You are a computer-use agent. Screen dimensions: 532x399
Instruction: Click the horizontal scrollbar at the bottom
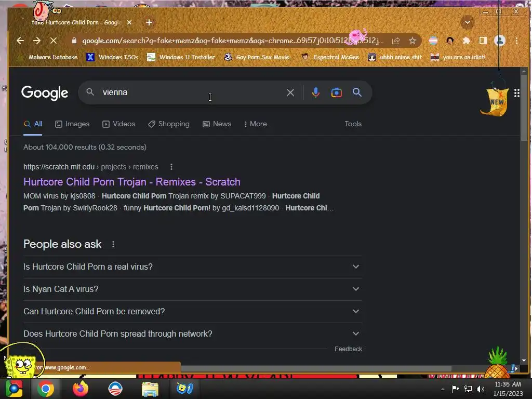point(316,368)
